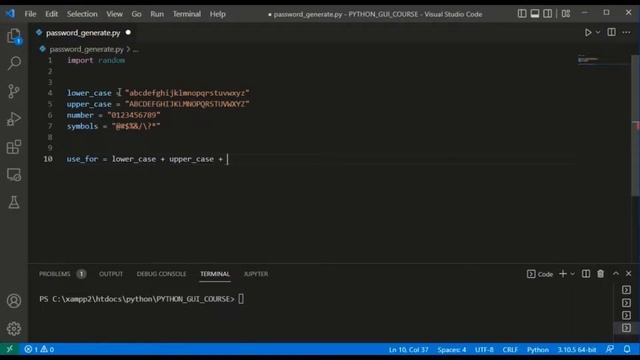Click Ln 10, Col 37 status entry
Image resolution: width=640 pixels, height=360 pixels.
pos(409,350)
